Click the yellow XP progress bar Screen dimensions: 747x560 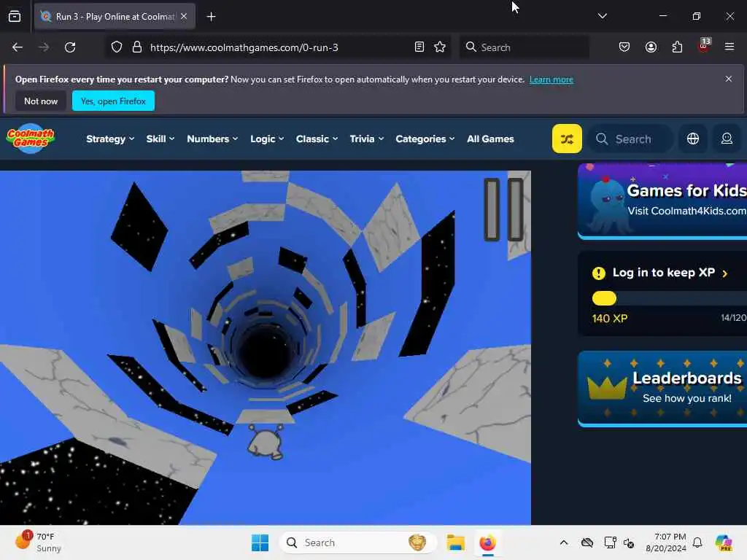click(x=604, y=298)
